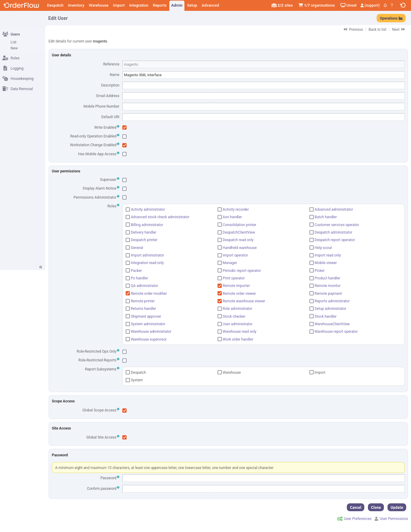411x532 pixels.
Task: Open the New link under Users
Action: click(14, 48)
